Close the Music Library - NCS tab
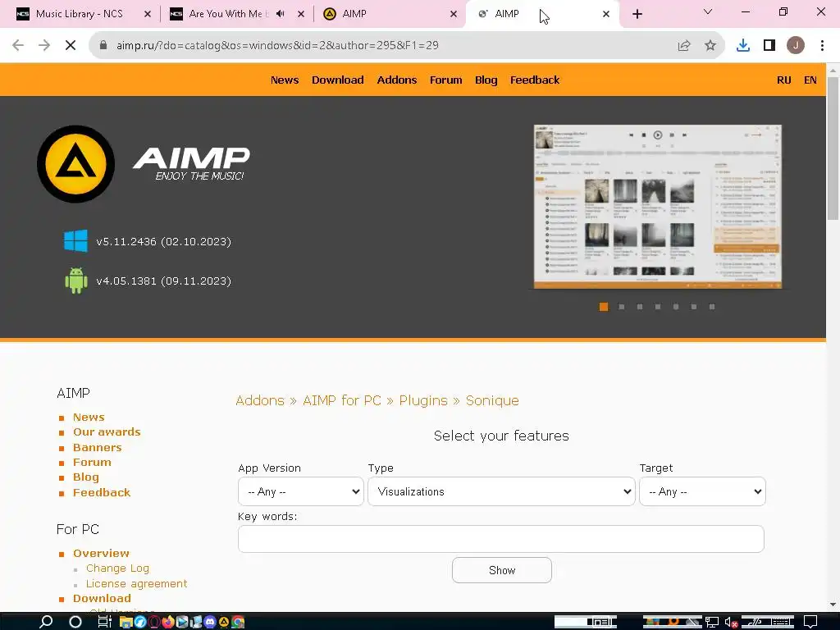The image size is (840, 630). click(148, 14)
